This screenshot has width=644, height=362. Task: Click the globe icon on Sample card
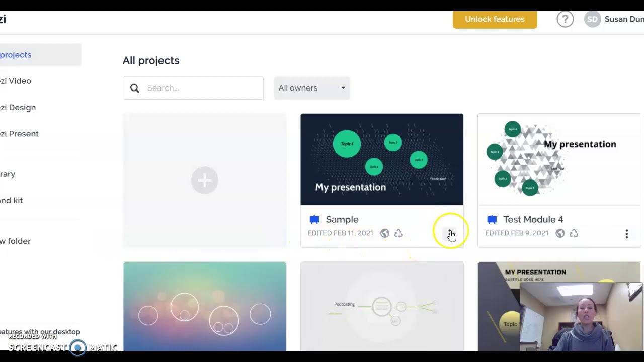tap(385, 233)
